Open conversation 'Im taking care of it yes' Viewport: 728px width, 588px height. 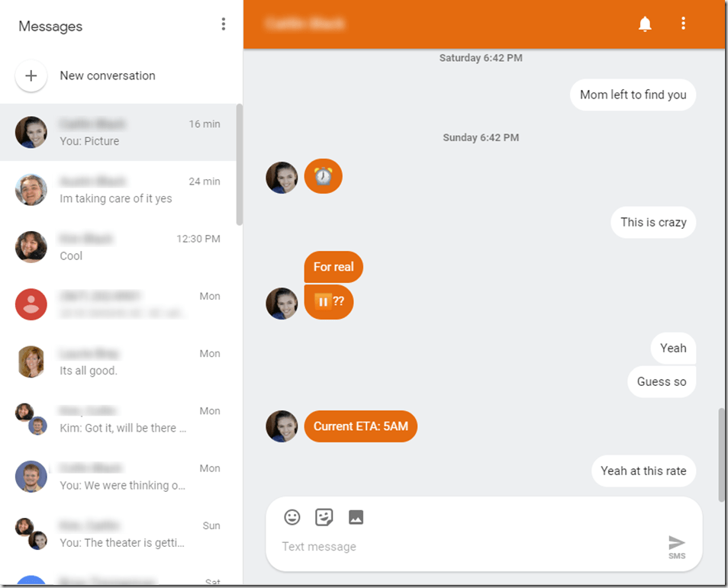click(118, 190)
